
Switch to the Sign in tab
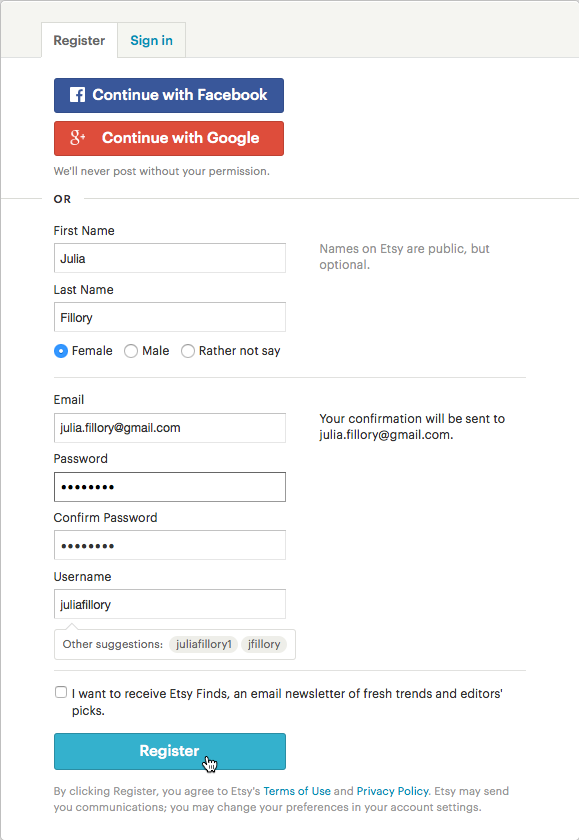click(152, 40)
